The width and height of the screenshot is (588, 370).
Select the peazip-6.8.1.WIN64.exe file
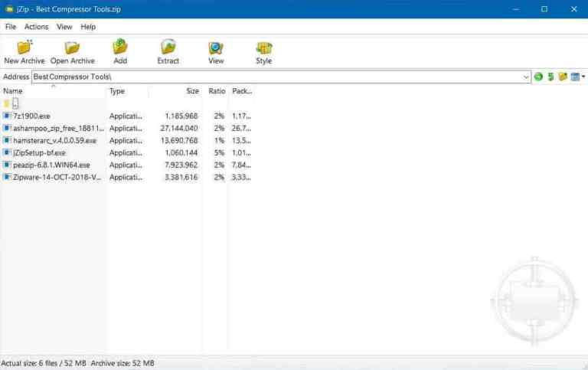(x=51, y=165)
